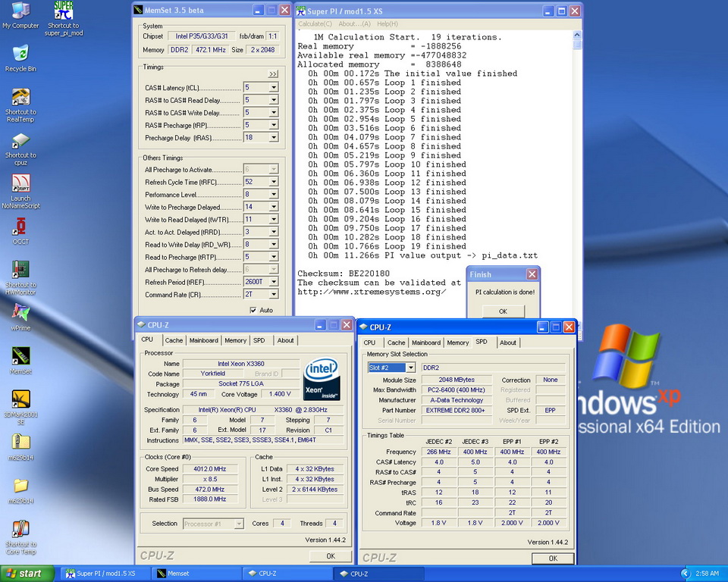Click the Super PI title bar icon
Viewport: 728px width, 582px height.
(x=301, y=11)
